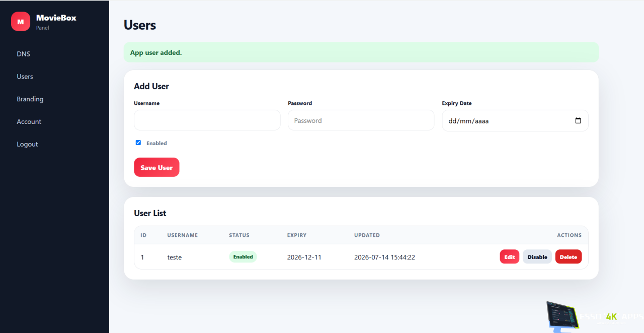Click Logout in the sidebar
644x333 pixels.
27,144
